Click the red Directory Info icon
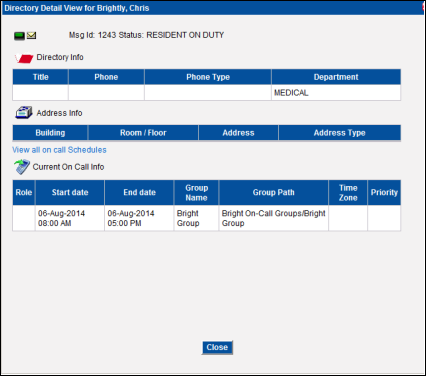Screen dimensions: 426x376 24,58
